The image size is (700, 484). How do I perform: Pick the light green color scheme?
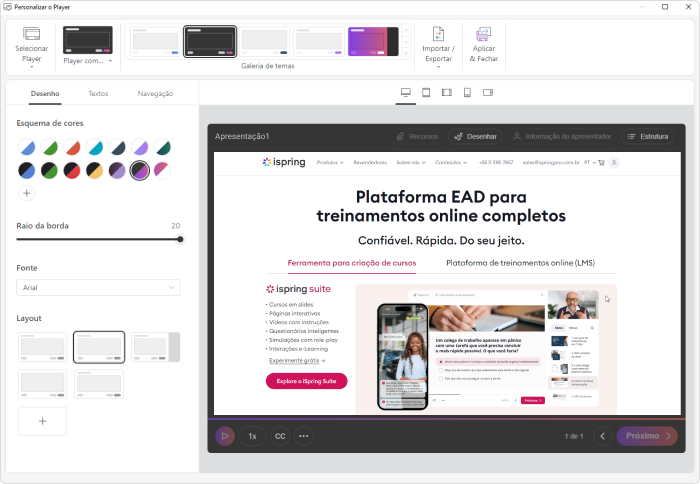click(49, 147)
